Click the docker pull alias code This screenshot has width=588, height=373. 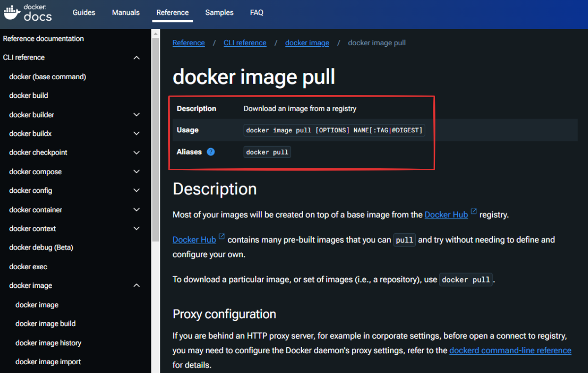click(x=267, y=152)
